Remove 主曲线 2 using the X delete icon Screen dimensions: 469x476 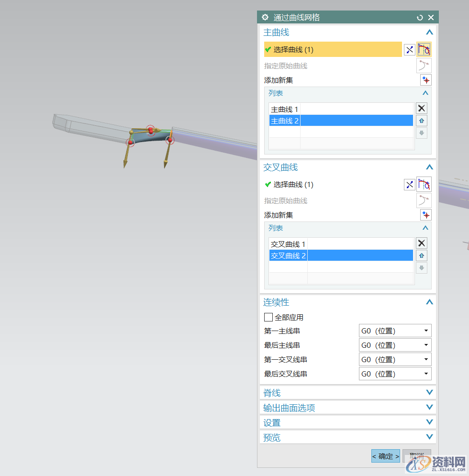click(421, 108)
